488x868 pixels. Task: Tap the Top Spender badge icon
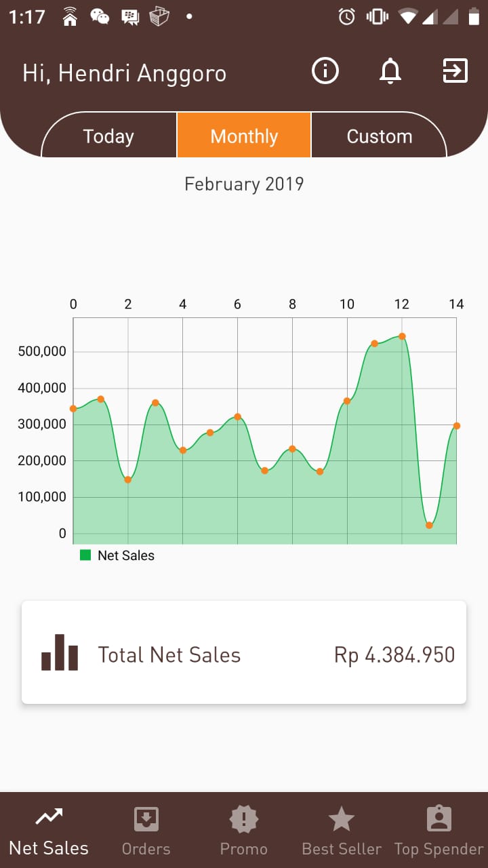pyautogui.click(x=439, y=820)
